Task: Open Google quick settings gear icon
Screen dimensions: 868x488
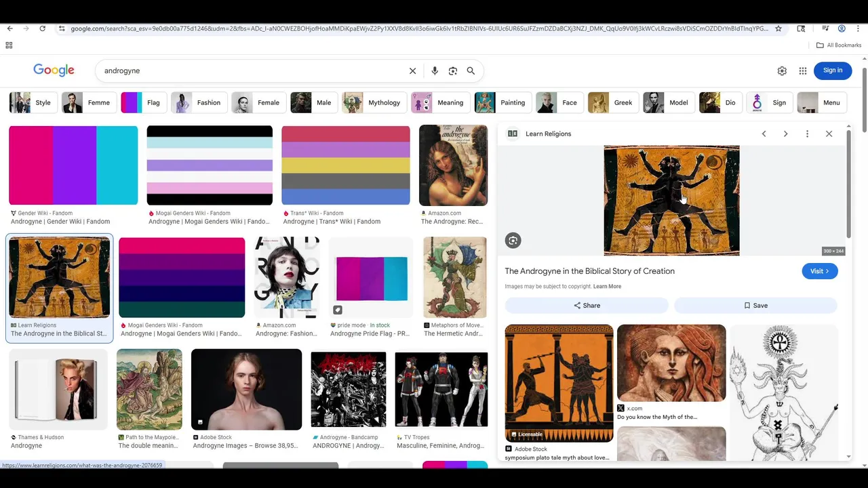Action: (x=782, y=70)
